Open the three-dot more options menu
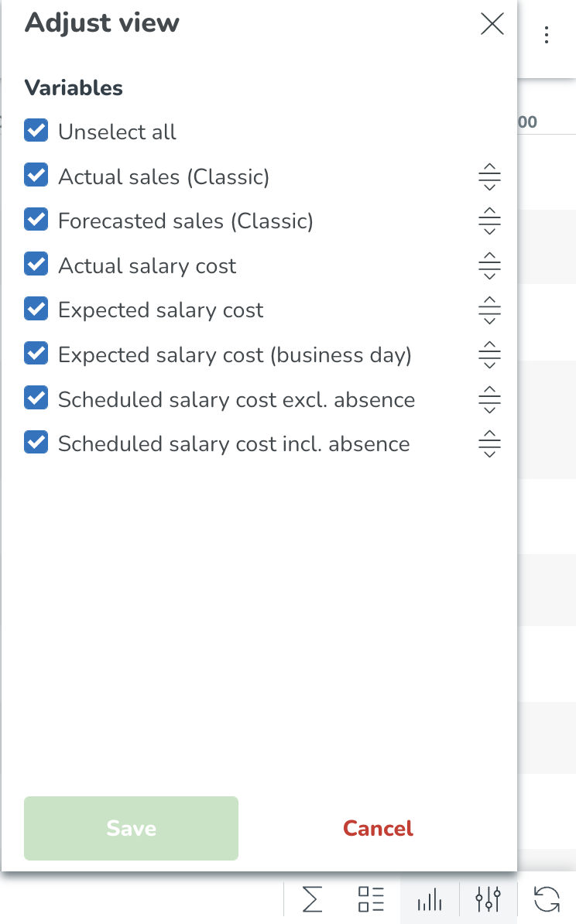The height and width of the screenshot is (924, 576). (547, 35)
